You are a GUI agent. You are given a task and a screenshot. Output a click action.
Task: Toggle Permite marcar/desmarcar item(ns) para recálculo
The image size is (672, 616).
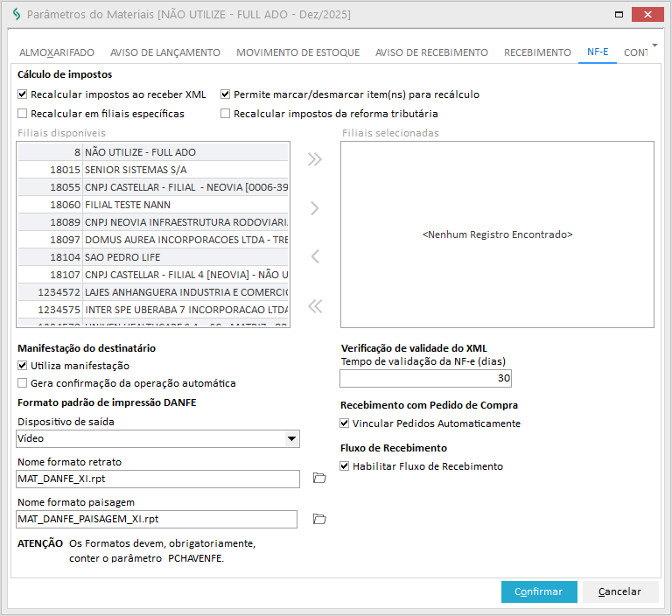tap(226, 94)
